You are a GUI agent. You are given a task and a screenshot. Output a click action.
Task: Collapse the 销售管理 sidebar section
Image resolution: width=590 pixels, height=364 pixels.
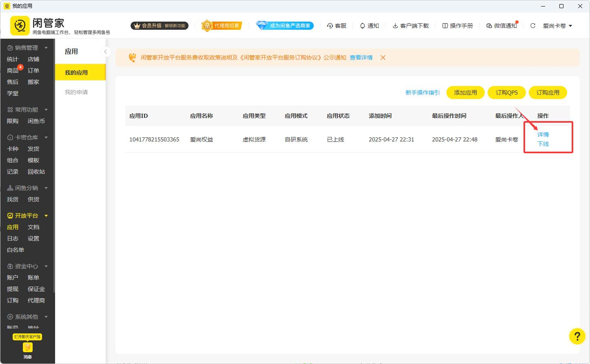[x=46, y=47]
